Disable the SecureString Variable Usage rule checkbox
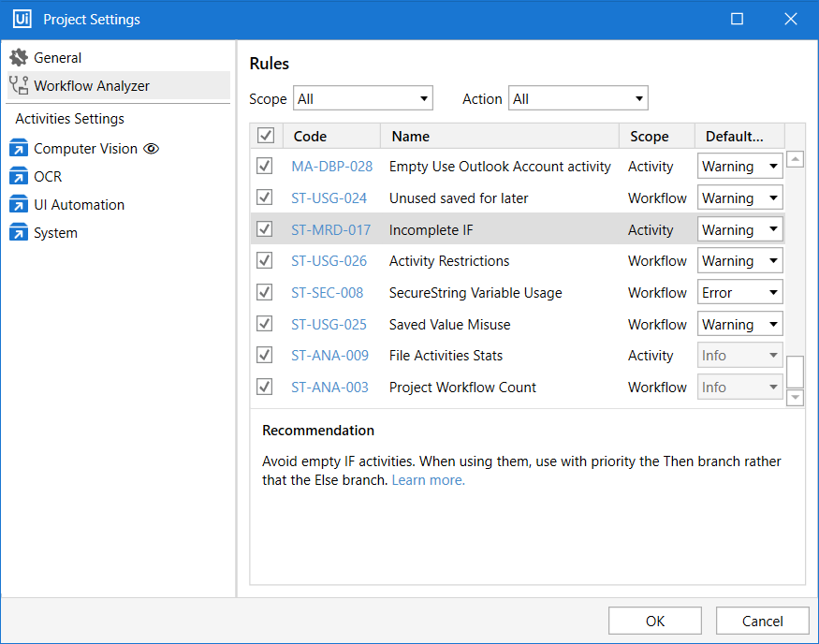This screenshot has height=644, width=819. (x=265, y=292)
